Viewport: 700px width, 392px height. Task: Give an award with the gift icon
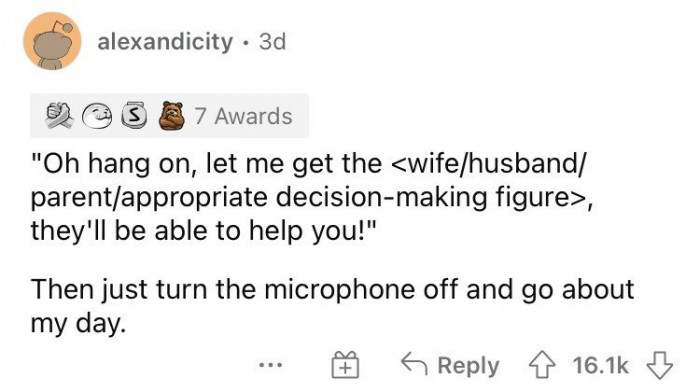coord(345,365)
